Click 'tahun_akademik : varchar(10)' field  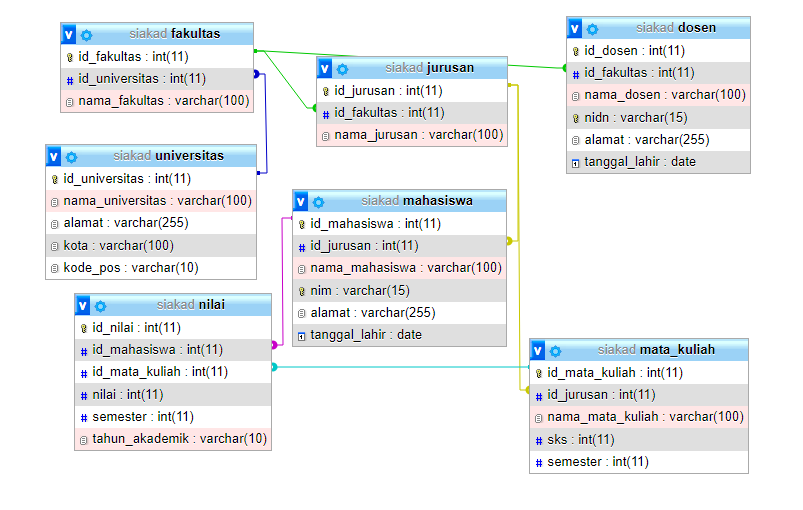tap(173, 439)
